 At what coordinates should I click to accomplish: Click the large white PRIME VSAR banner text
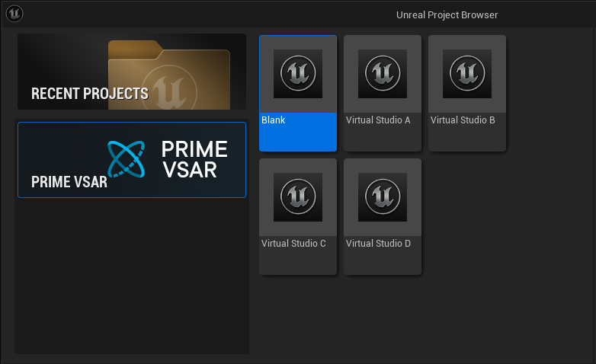point(194,159)
